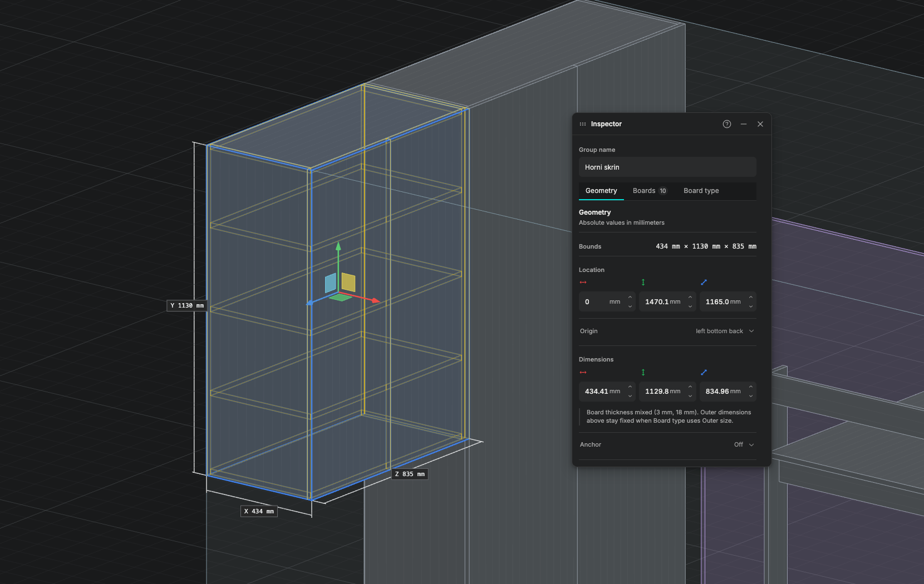Minimize the Inspector panel

pos(744,124)
